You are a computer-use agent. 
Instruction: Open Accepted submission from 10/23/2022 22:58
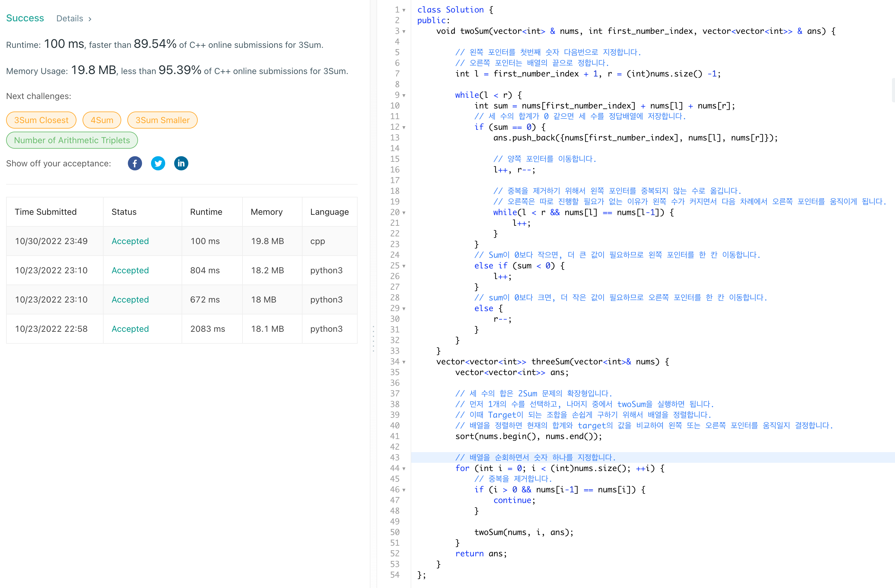pos(130,329)
